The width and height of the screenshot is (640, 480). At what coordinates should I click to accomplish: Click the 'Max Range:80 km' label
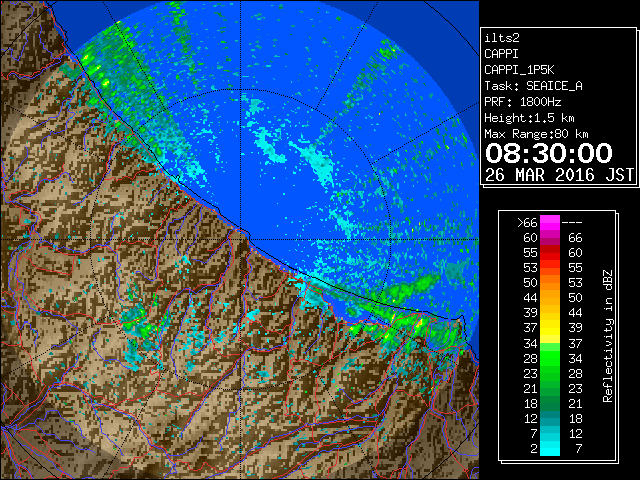pyautogui.click(x=536, y=134)
